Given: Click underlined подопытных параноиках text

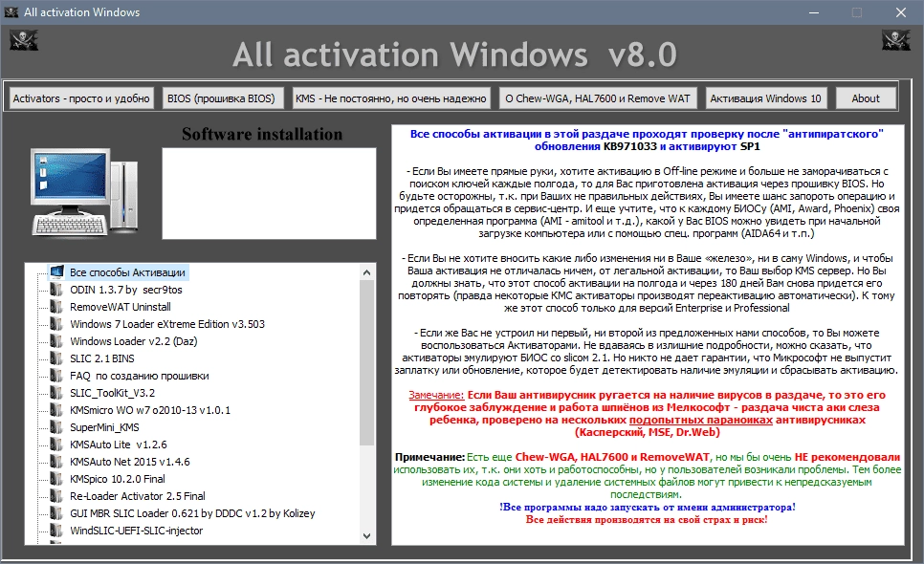Looking at the screenshot, I should pos(701,420).
